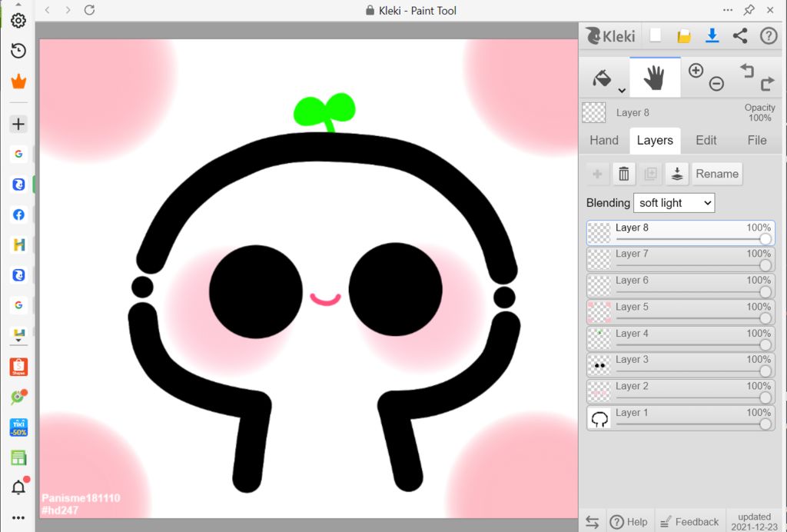The height and width of the screenshot is (532, 787).
Task: Merge layer down
Action: point(677,175)
